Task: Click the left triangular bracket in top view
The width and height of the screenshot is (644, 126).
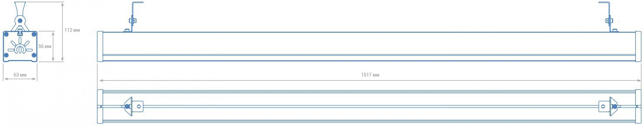Action: click(x=128, y=106)
